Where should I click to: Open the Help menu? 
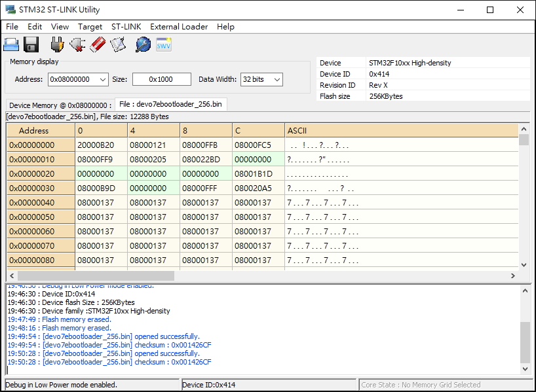tap(225, 27)
